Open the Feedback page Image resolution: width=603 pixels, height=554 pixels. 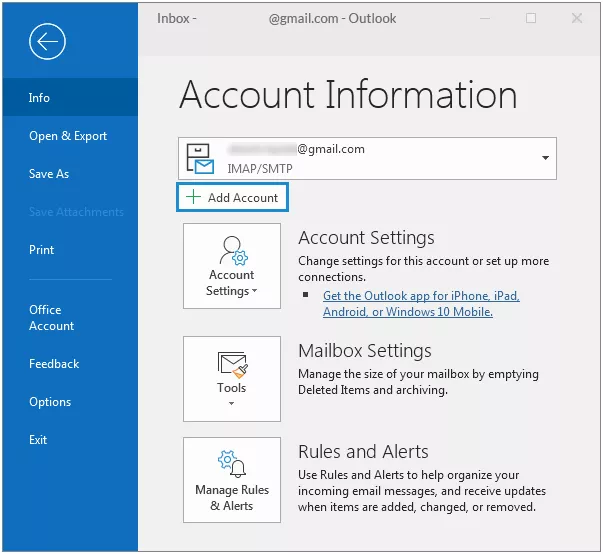tap(54, 364)
